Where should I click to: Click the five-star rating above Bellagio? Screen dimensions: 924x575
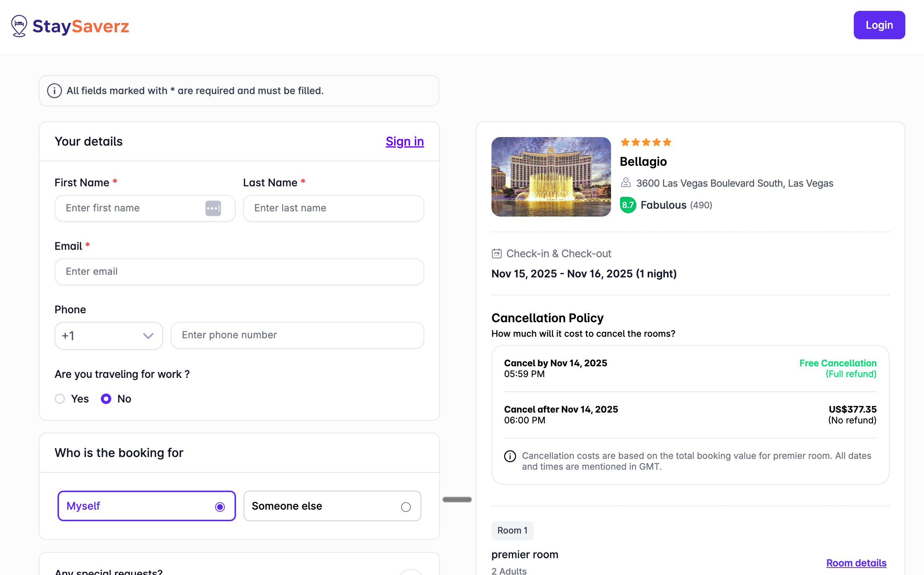tap(645, 142)
